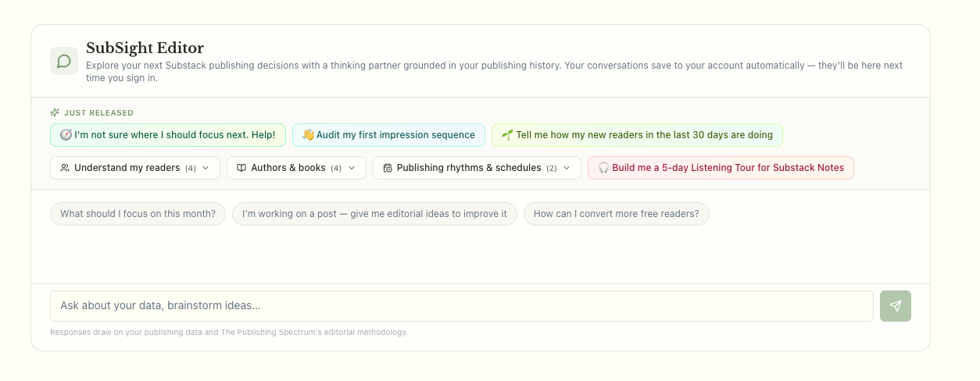Expand the Publishing rhythms & schedules chevron
The height and width of the screenshot is (381, 980).
click(x=567, y=168)
